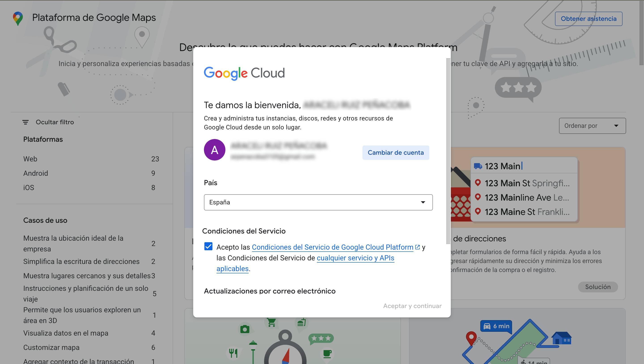
Task: Open external link icon after Cloud Platform terms
Action: click(x=417, y=247)
